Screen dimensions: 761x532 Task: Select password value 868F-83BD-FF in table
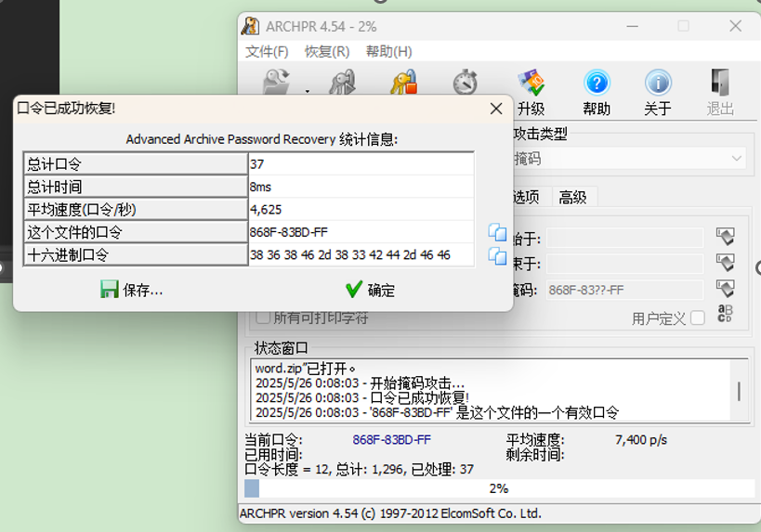[x=361, y=232]
